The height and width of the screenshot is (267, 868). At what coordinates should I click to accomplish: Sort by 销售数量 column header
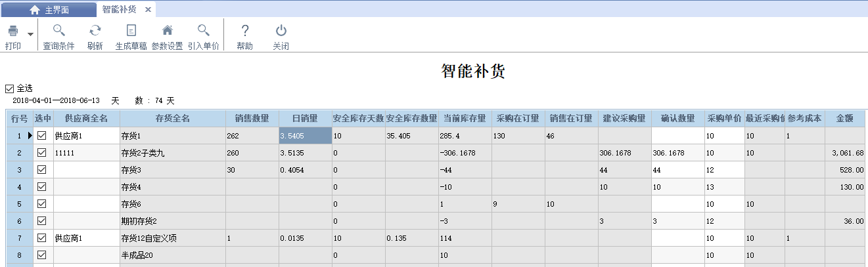[252, 119]
